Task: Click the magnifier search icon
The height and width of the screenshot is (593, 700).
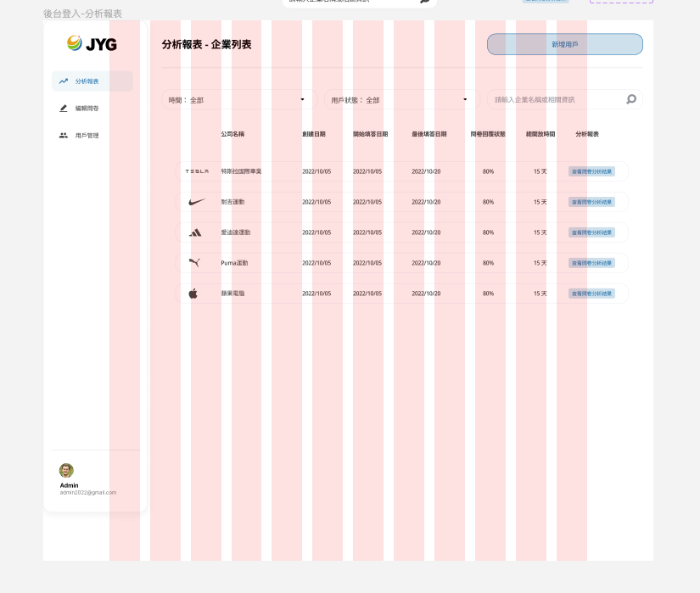Action: (631, 99)
